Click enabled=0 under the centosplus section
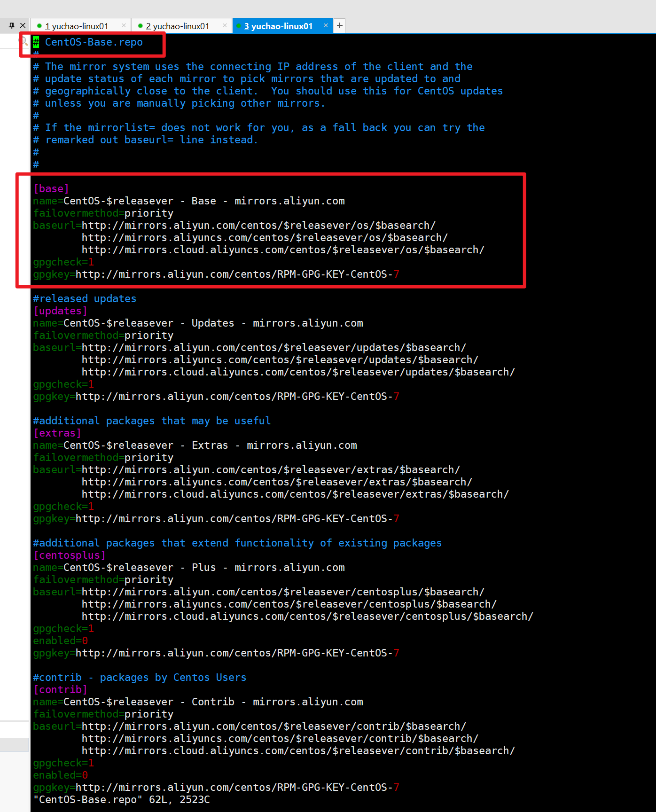656x812 pixels. [x=60, y=641]
